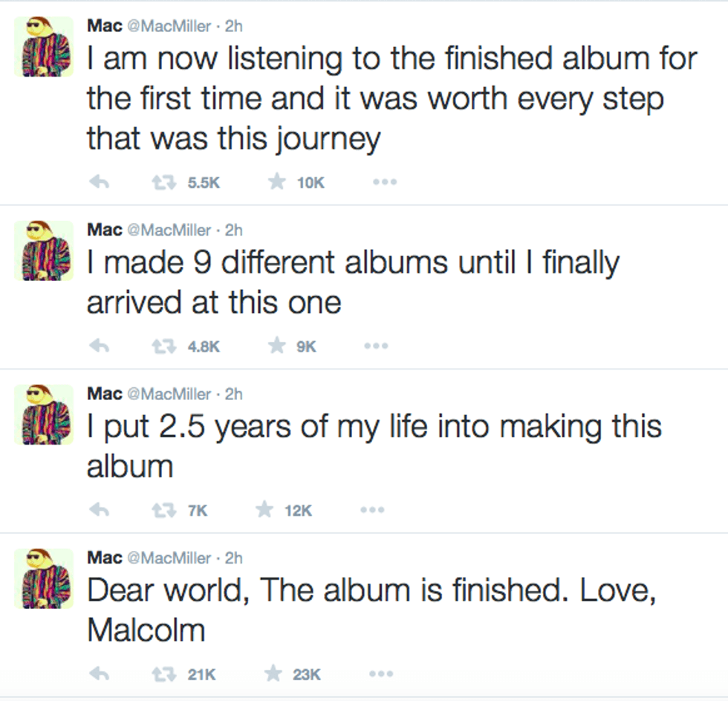The width and height of the screenshot is (728, 701).
Task: Favorite the 'Dear world' tweet with 23K
Action: pos(274,674)
